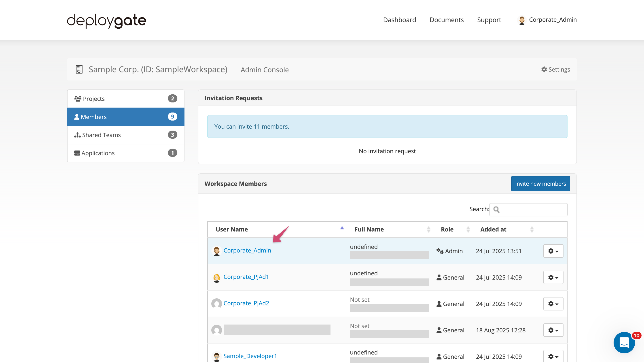Click the deploygate logo

click(106, 21)
